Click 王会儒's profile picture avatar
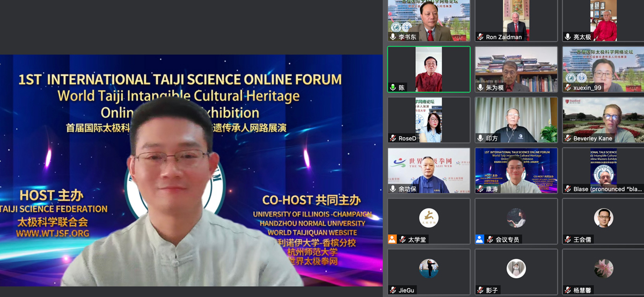Viewport: 644px width, 297px height. (603, 218)
